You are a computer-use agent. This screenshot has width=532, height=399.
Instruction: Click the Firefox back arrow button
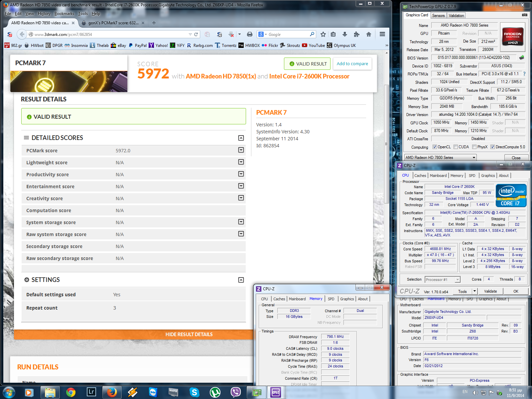pos(22,34)
